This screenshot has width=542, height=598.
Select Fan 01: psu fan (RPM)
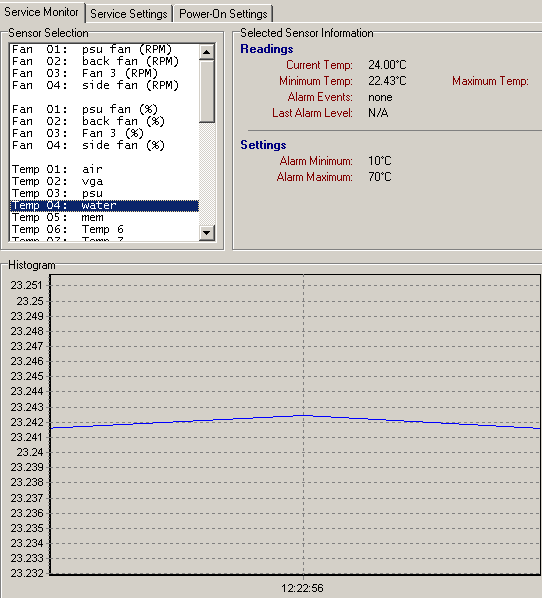tap(104, 49)
